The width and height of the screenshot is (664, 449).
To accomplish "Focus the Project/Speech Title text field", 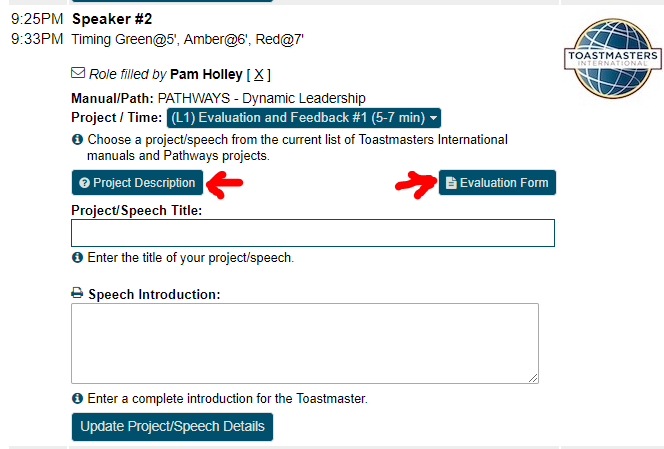I will click(312, 233).
